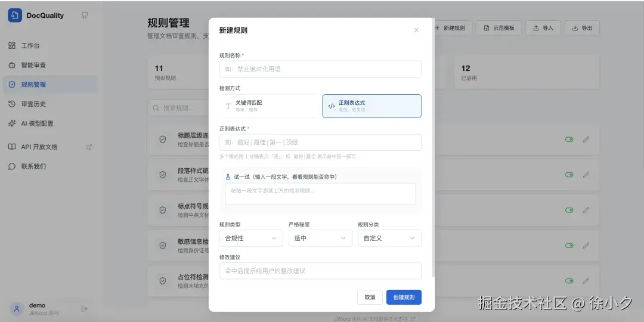Click the 11 预设规则 stat card
644x322 pixels.
click(178, 72)
